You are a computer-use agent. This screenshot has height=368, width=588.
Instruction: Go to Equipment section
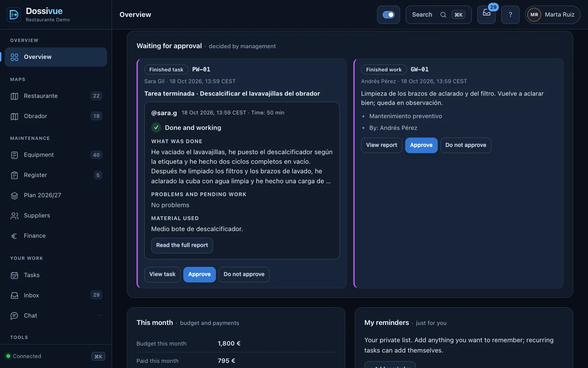56,155
